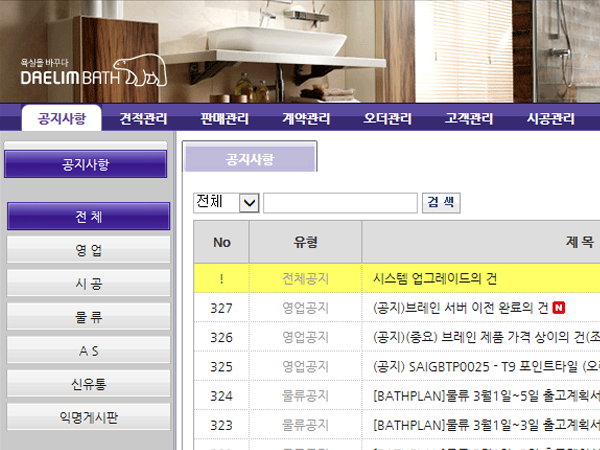This screenshot has width=600, height=450.
Task: Open the 오더관리 menu tab
Action: point(388,118)
